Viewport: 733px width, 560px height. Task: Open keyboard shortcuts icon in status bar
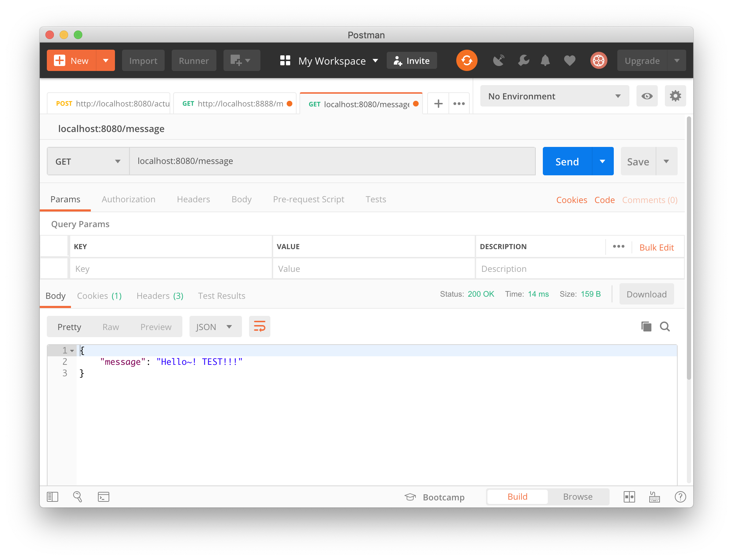click(654, 497)
